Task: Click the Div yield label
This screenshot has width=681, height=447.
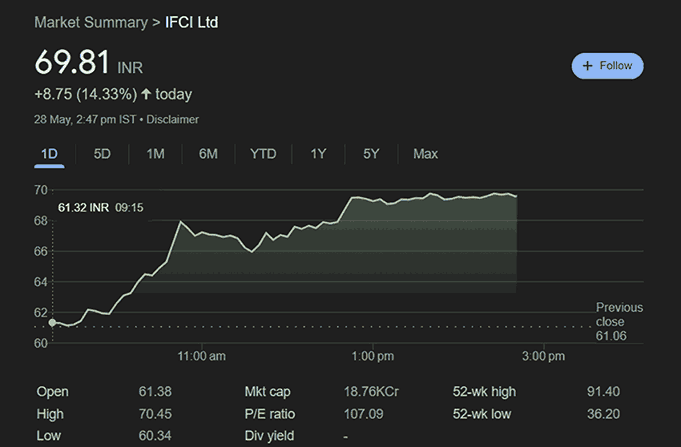Action: pos(269,435)
